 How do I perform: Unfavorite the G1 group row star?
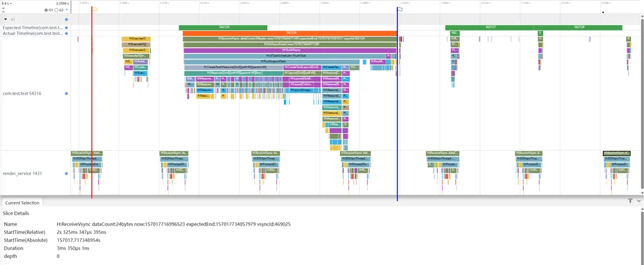point(66,19)
